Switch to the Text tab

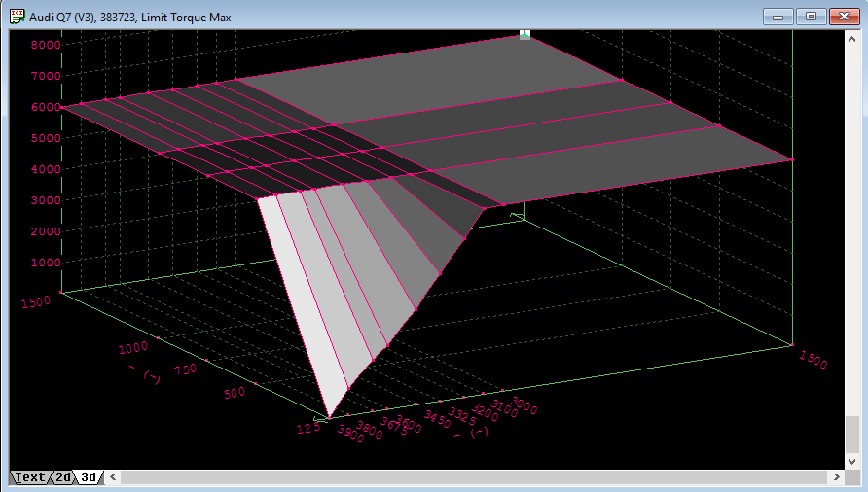(x=29, y=477)
